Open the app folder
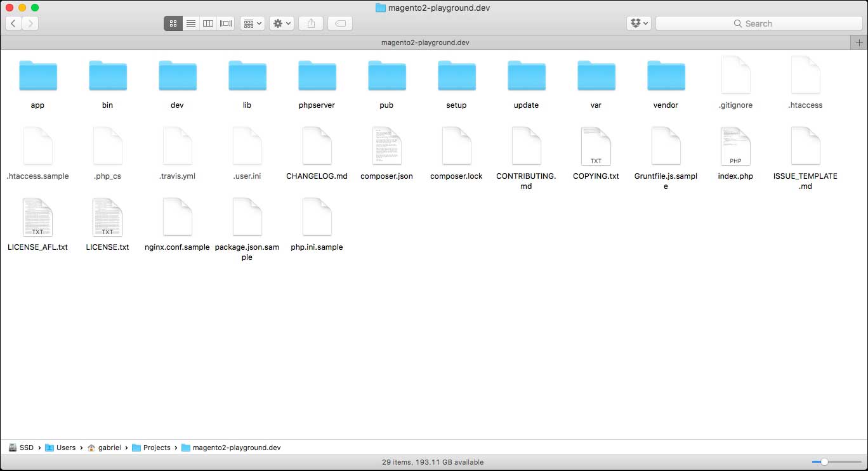Screen dimensions: 868x471 (38, 76)
